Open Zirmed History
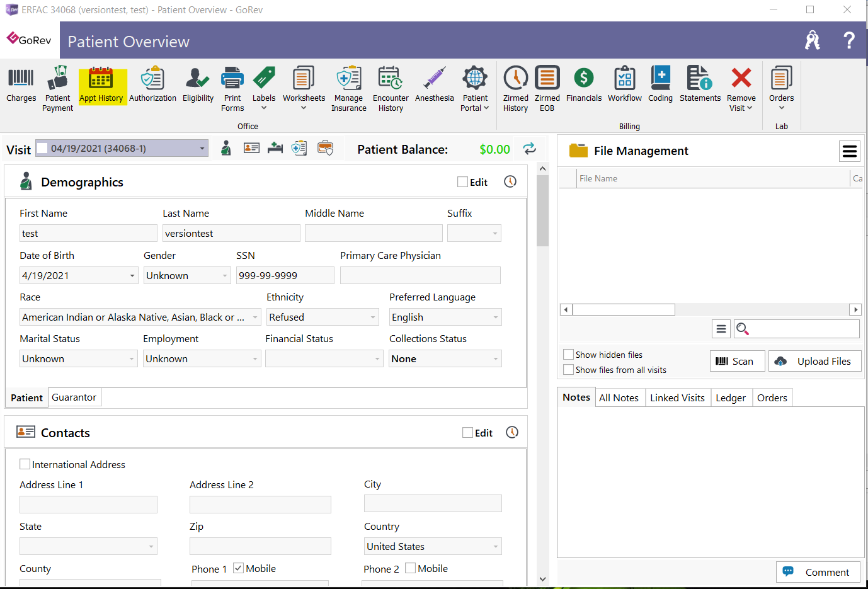Image resolution: width=868 pixels, height=589 pixels. pyautogui.click(x=515, y=89)
